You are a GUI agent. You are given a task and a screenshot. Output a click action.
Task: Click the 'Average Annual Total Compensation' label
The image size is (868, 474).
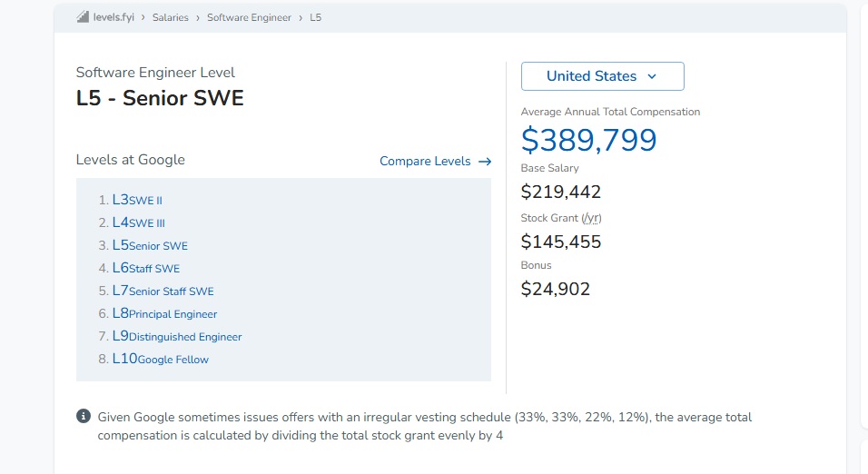[610, 112]
